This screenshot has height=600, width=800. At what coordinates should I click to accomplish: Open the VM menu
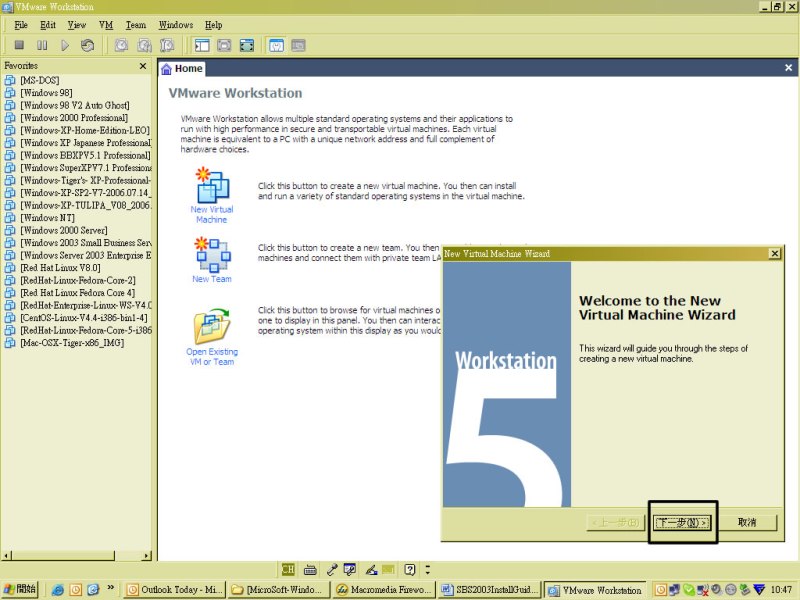(106, 25)
